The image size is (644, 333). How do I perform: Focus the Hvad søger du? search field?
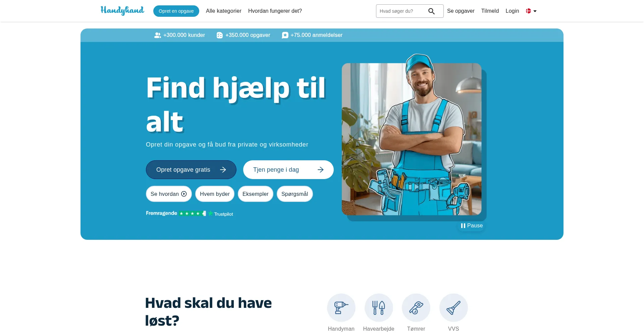click(402, 11)
